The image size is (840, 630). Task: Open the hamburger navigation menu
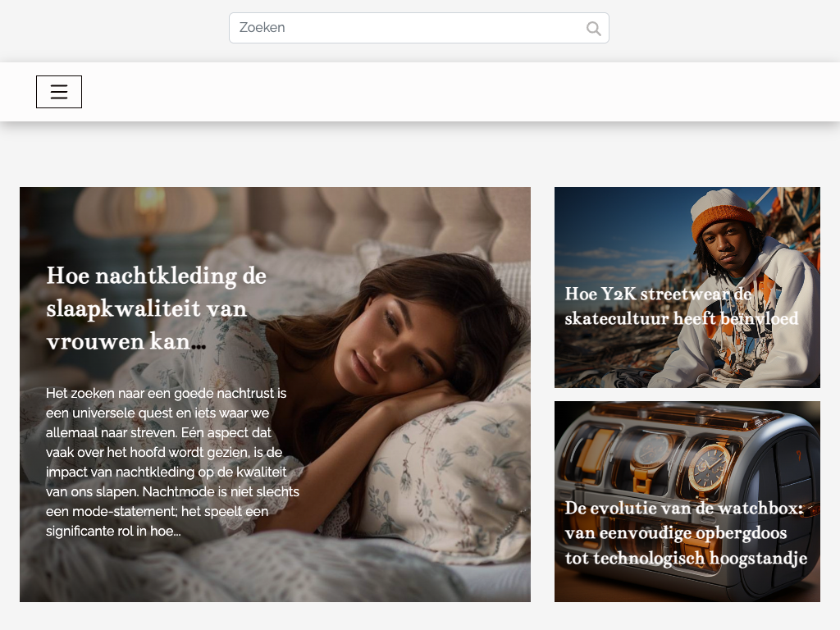point(59,92)
